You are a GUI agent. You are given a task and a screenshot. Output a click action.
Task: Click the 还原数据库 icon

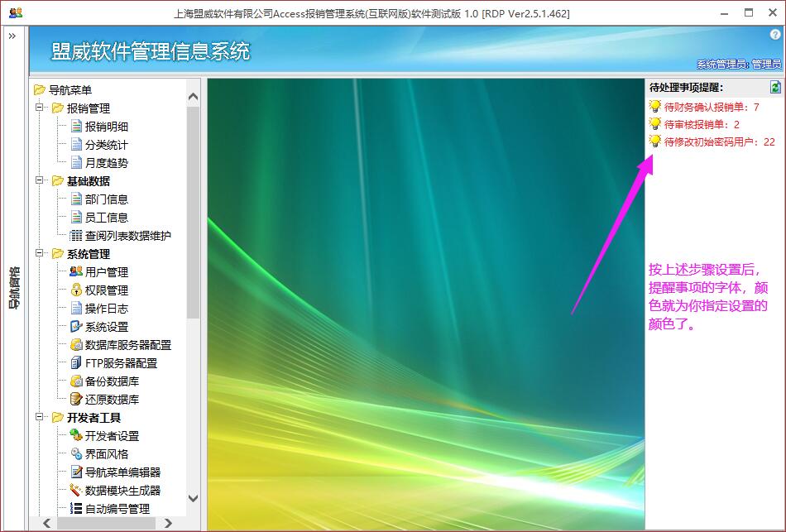tap(76, 399)
